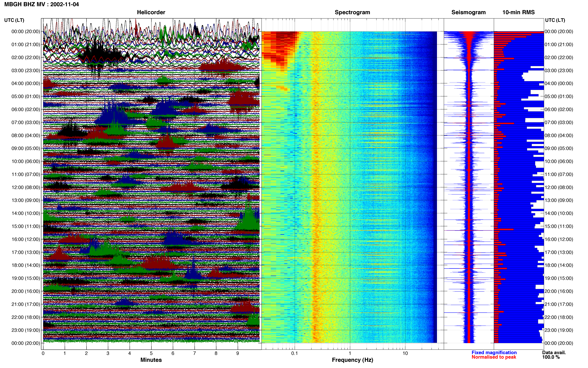Click '23:00 (19:00)' on the Helicorder time axis
This screenshot has height=368, width=588.
click(x=26, y=330)
